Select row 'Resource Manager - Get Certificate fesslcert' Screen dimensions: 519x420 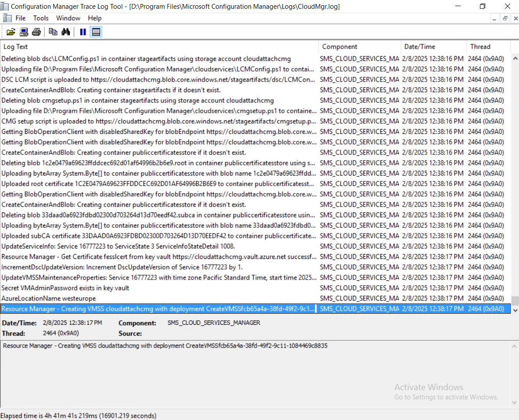pos(255,257)
